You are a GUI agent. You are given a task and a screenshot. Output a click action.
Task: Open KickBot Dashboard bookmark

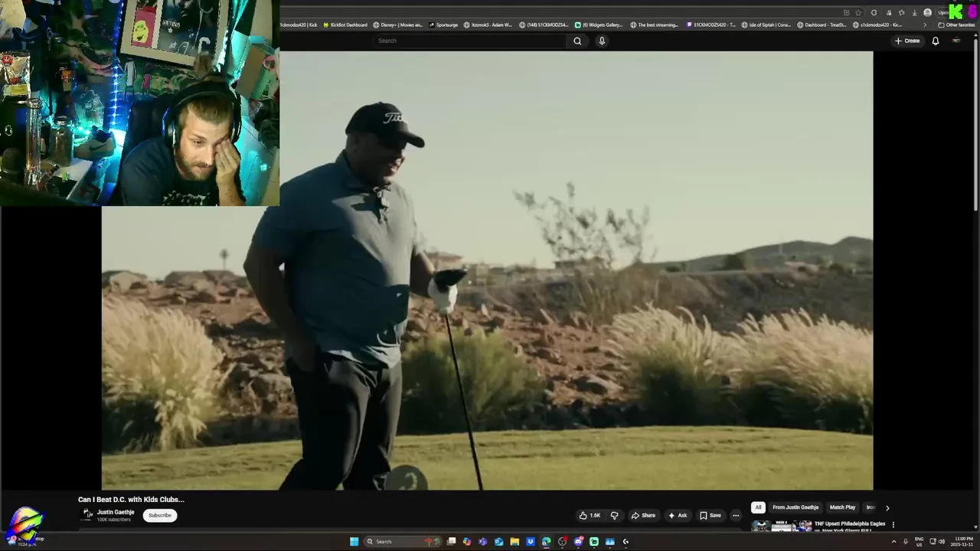pos(345,24)
